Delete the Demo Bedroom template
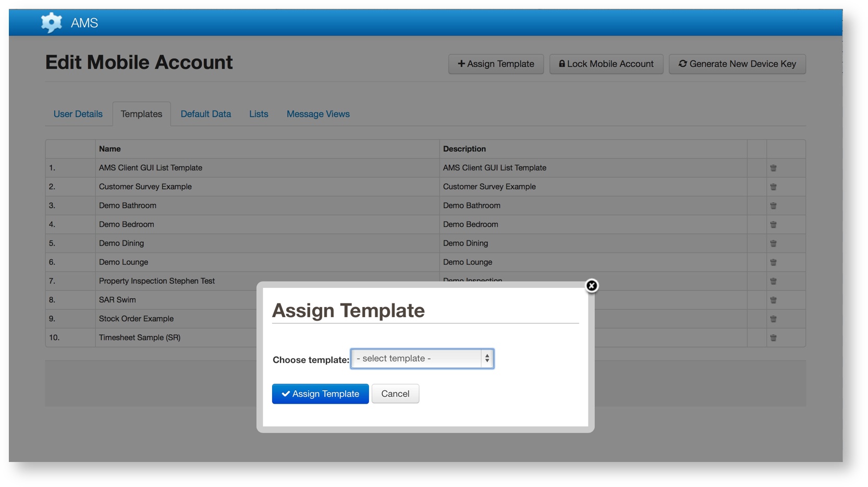868x487 pixels. click(773, 224)
